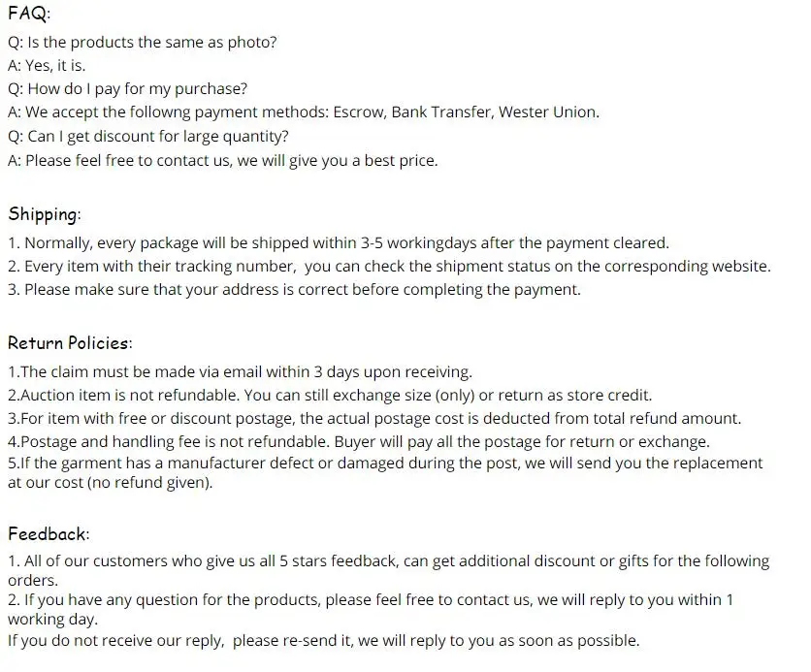Screen dimensions: 811x672
Task: Click the 're-send it' reply line
Action: tap(324, 640)
